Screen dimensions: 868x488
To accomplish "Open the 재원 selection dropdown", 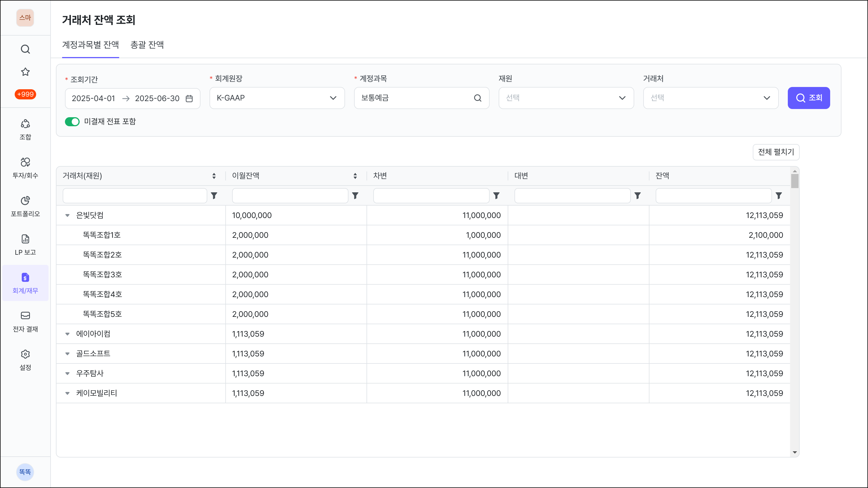I will tap(566, 98).
